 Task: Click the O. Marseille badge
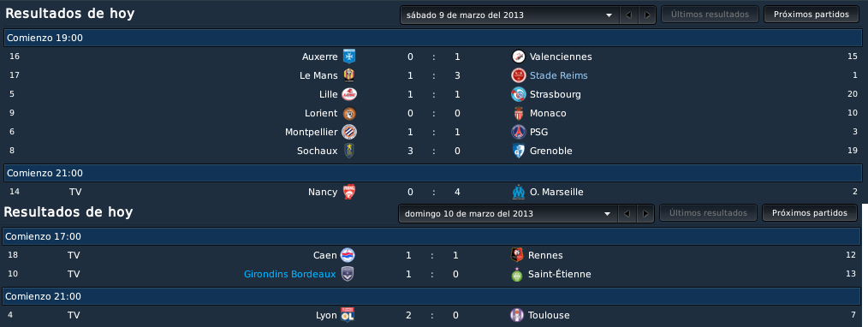point(518,192)
